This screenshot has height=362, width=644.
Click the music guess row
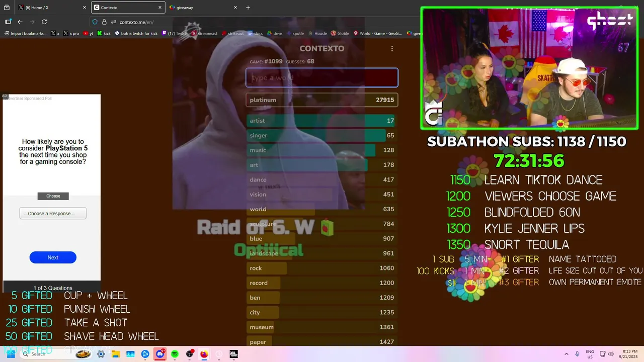coord(322,150)
